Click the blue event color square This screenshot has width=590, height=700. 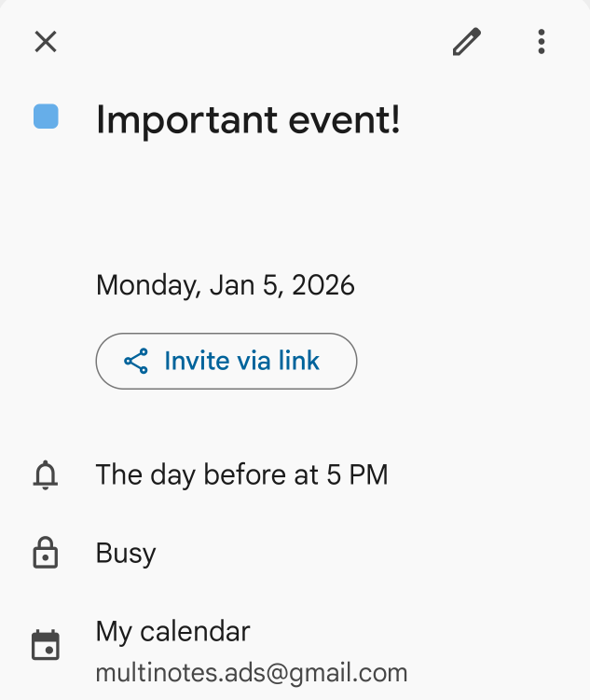[46, 117]
